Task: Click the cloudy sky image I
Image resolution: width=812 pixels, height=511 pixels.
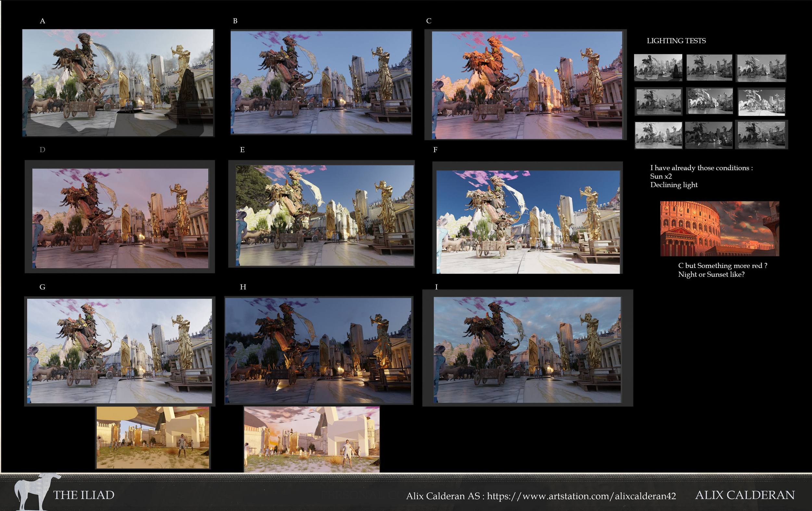Action: (527, 350)
